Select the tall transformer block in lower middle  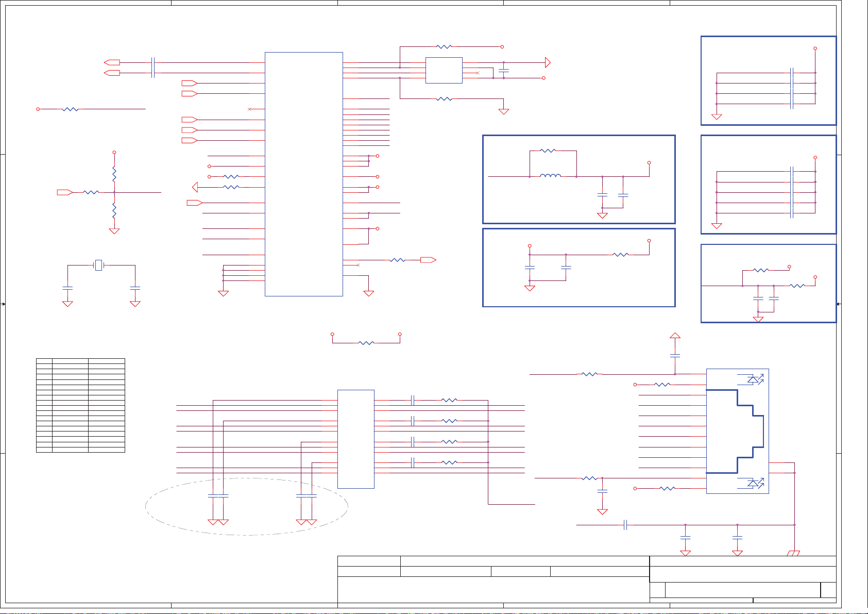click(355, 439)
